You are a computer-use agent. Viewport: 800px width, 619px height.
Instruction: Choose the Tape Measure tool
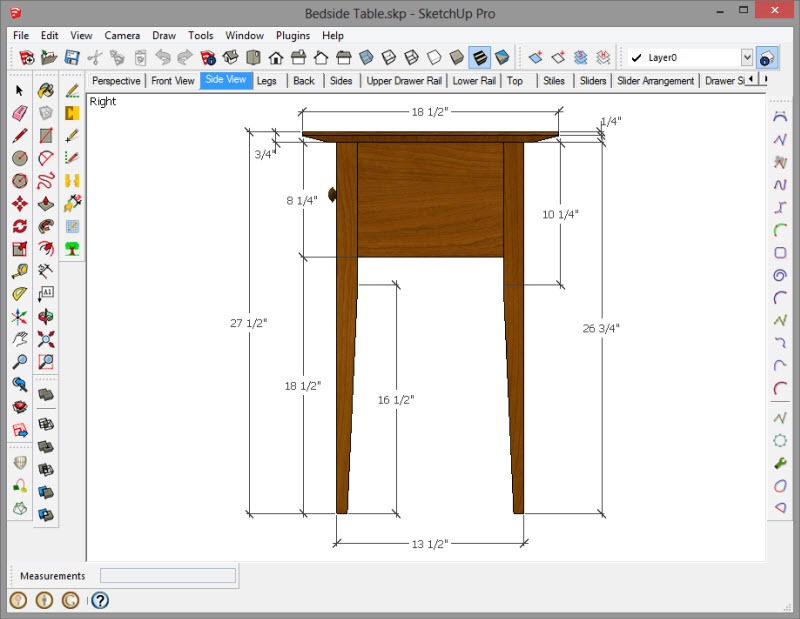click(x=19, y=271)
